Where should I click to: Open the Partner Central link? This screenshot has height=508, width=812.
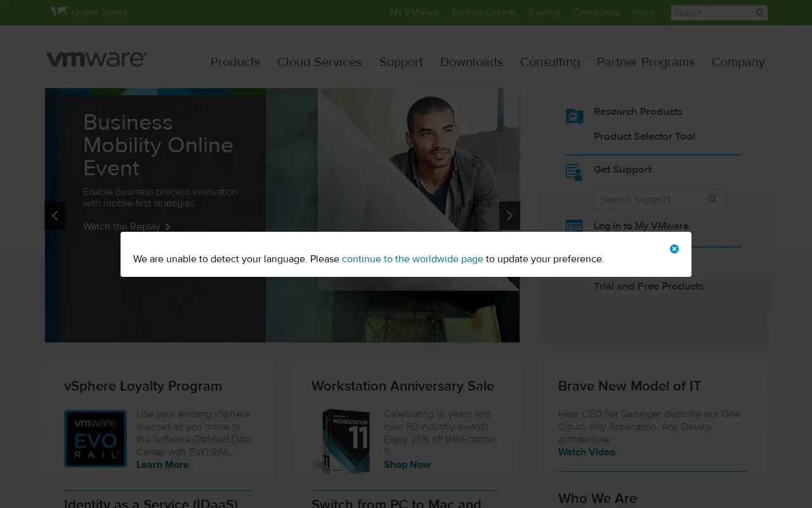483,12
